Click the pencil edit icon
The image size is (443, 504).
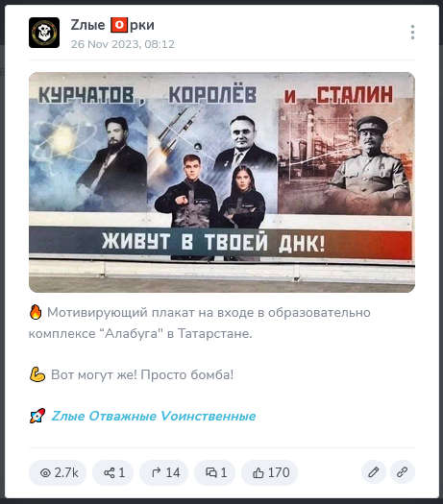point(373,472)
